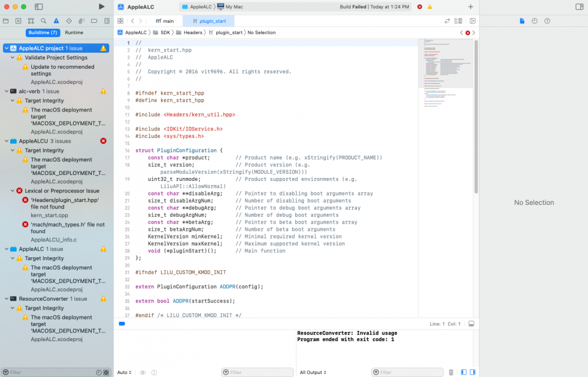The width and height of the screenshot is (588, 377).
Task: Click No Selection in the jump bar
Action: (x=262, y=32)
